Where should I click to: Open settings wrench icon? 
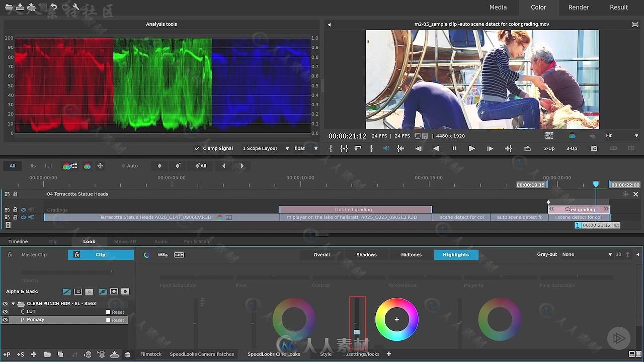tap(76, 7)
